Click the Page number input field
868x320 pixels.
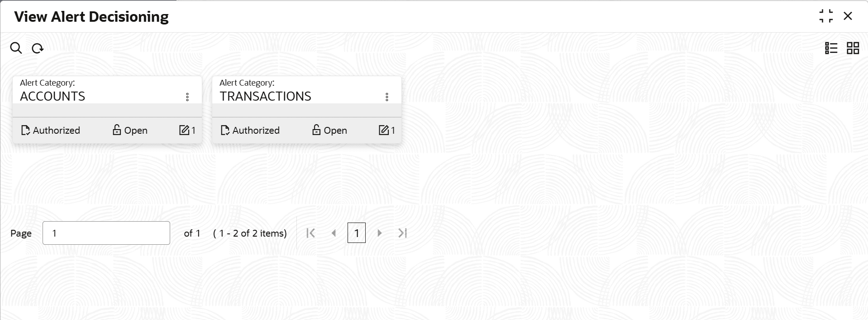click(106, 233)
